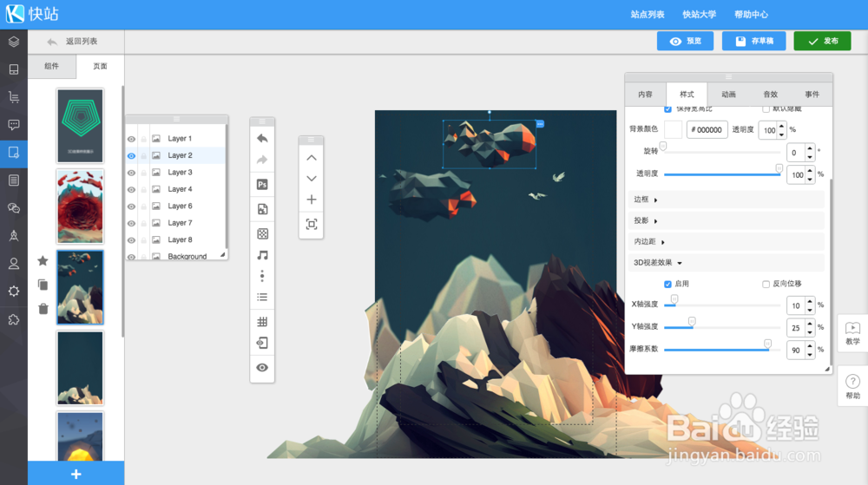Open the tablet layout sidebar icon
Image resolution: width=868 pixels, height=485 pixels.
click(14, 69)
